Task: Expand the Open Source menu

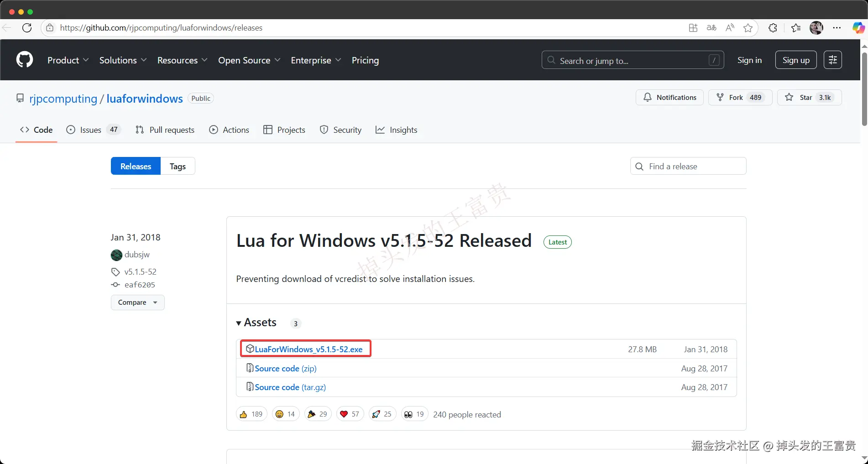Action: pos(249,60)
